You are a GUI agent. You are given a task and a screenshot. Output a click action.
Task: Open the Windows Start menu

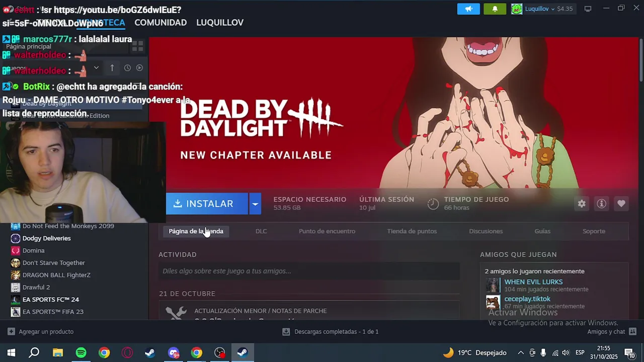point(11,352)
